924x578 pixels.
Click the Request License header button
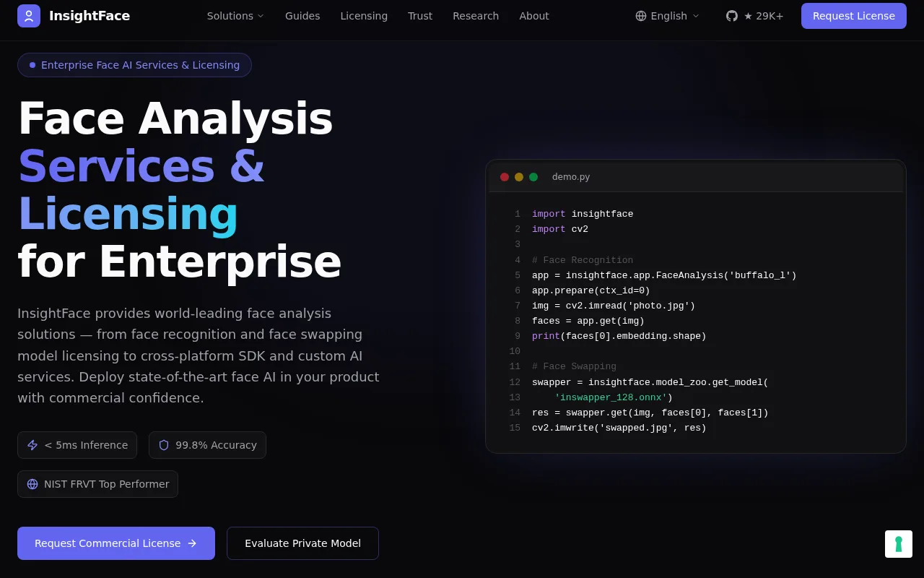click(x=854, y=16)
